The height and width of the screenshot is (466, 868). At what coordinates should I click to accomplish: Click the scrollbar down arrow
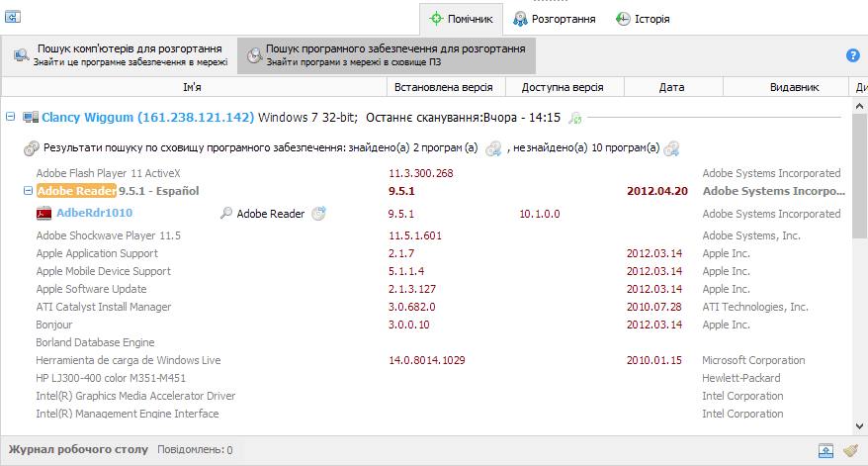point(859,426)
